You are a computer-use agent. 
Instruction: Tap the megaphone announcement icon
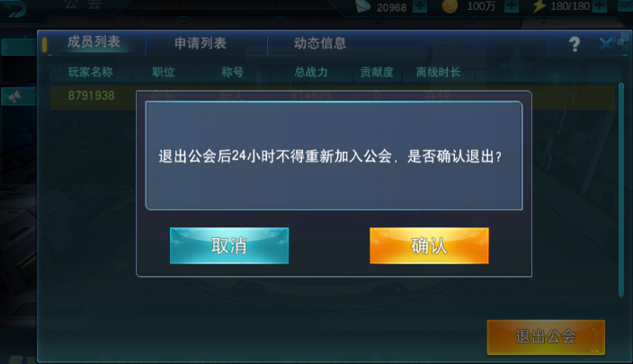(14, 96)
